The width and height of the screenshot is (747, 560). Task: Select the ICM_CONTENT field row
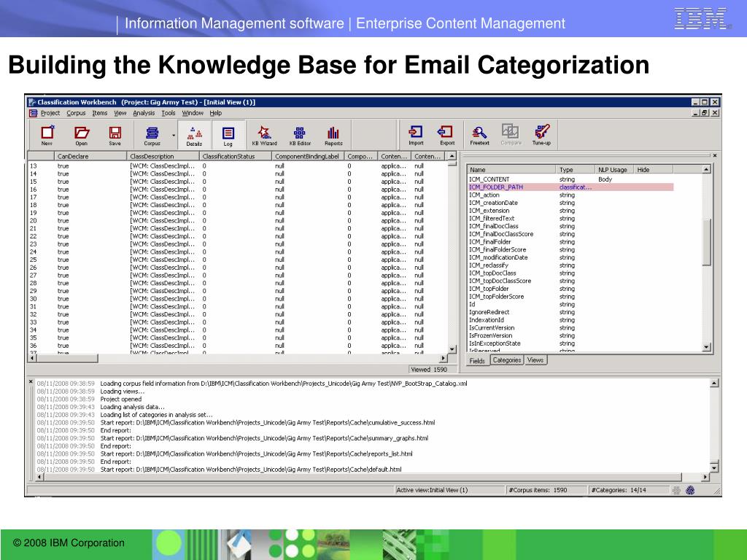[x=570, y=179]
